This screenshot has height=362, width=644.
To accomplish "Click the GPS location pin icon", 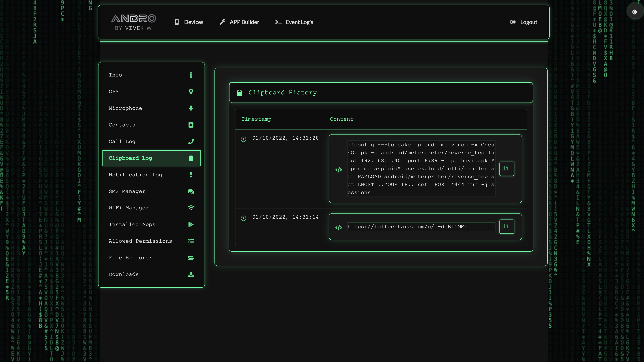I will click(x=191, y=91).
